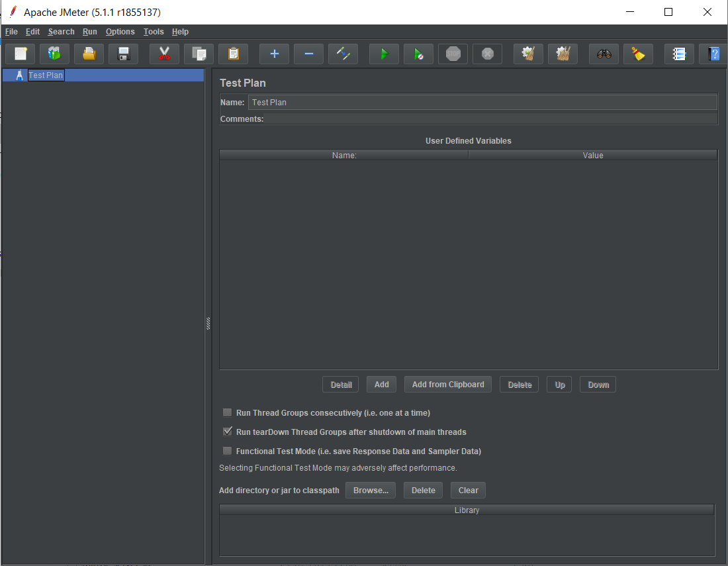The height and width of the screenshot is (566, 728).
Task: Open Search with binoculars icon
Action: coord(604,54)
